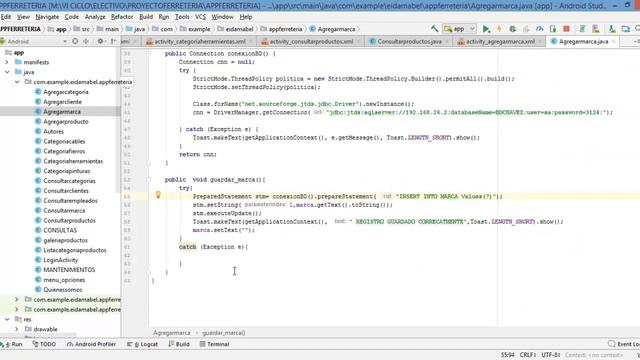Close the Agregarmarca.java tab

[613, 41]
